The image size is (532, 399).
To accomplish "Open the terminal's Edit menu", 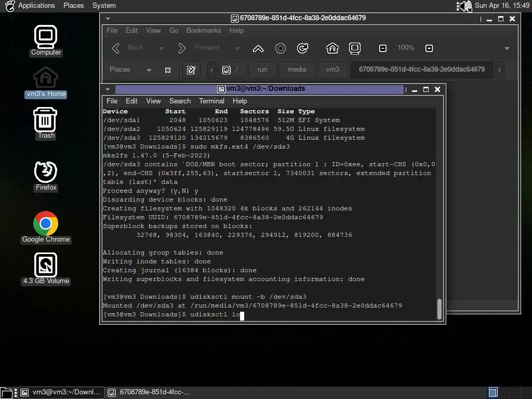I will pos(131,101).
